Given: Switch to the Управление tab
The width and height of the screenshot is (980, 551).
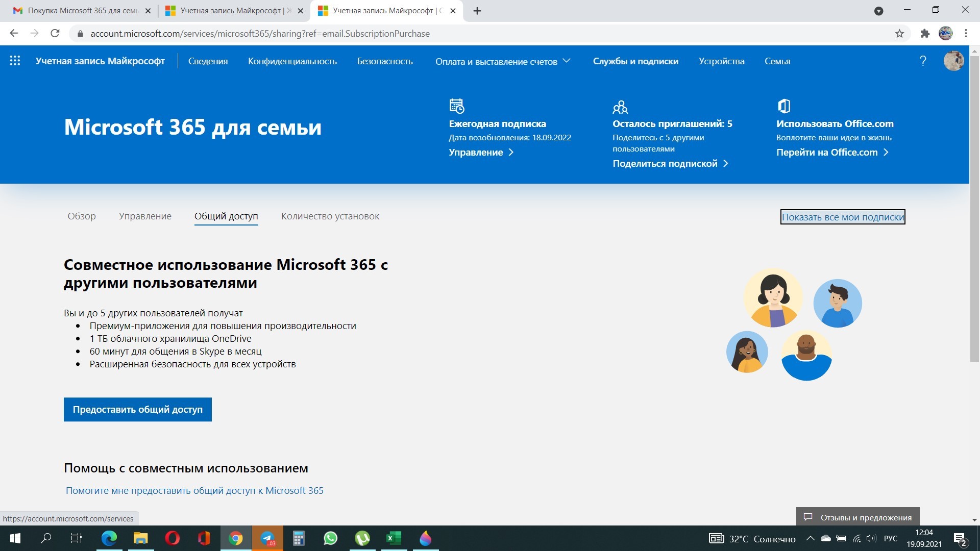Looking at the screenshot, I should pyautogui.click(x=145, y=216).
